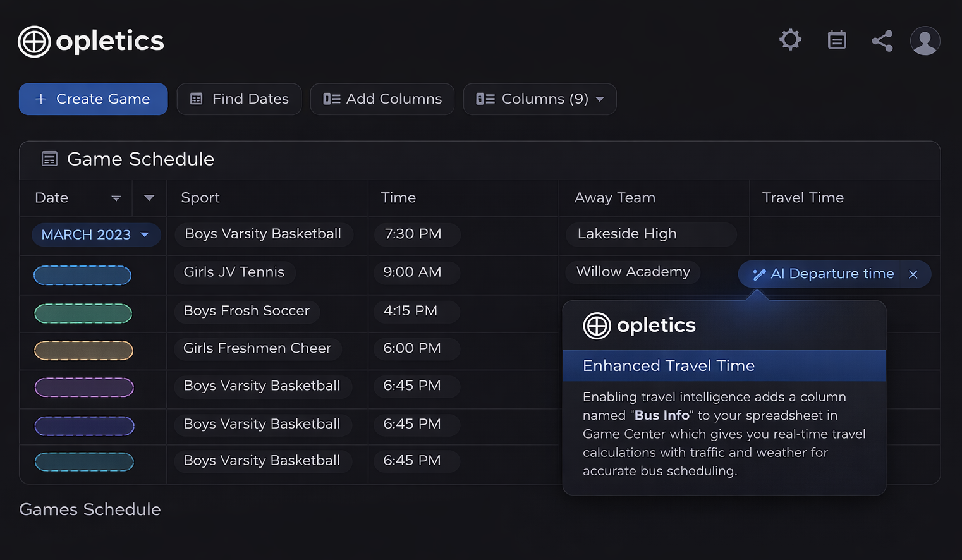Expand the arrow next to Date column
962x560 pixels.
(x=149, y=198)
